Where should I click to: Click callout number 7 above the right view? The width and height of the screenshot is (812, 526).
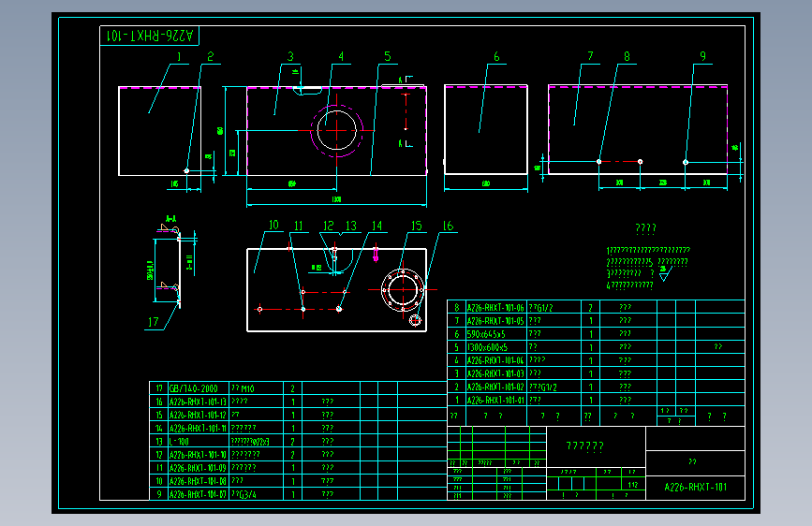pyautogui.click(x=590, y=56)
